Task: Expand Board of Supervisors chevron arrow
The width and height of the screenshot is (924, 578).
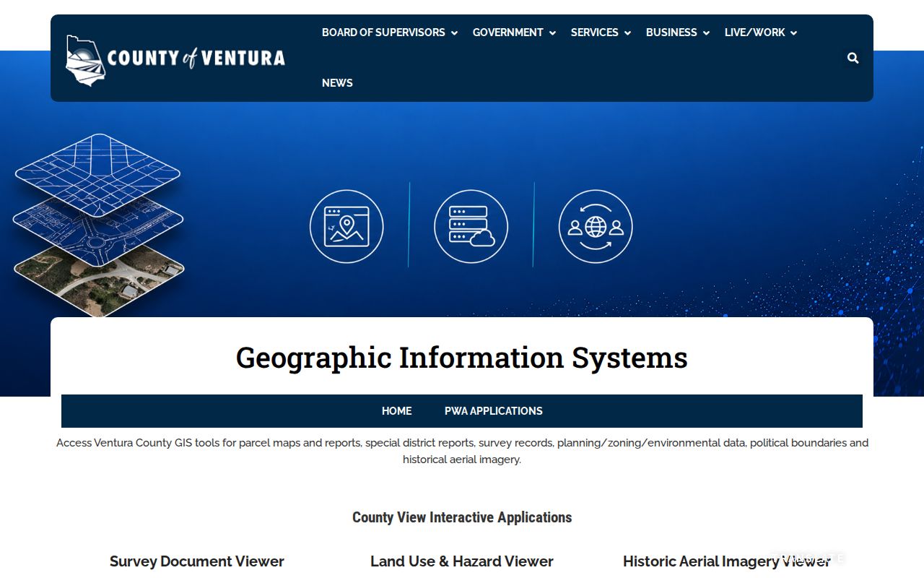Action: pos(454,33)
